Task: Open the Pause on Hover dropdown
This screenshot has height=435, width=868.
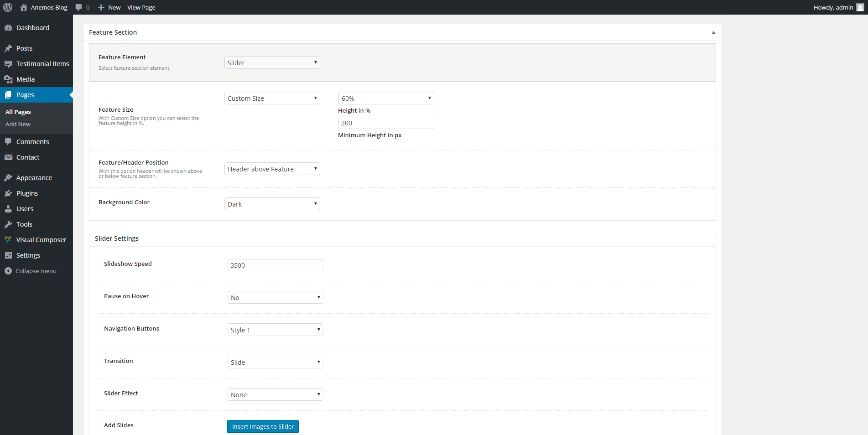Action: [275, 297]
